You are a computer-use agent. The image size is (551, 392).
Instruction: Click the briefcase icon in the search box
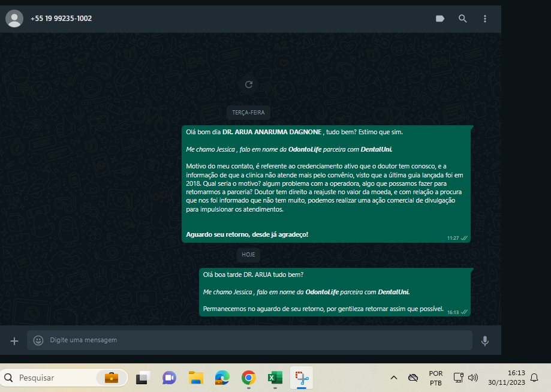[112, 378]
